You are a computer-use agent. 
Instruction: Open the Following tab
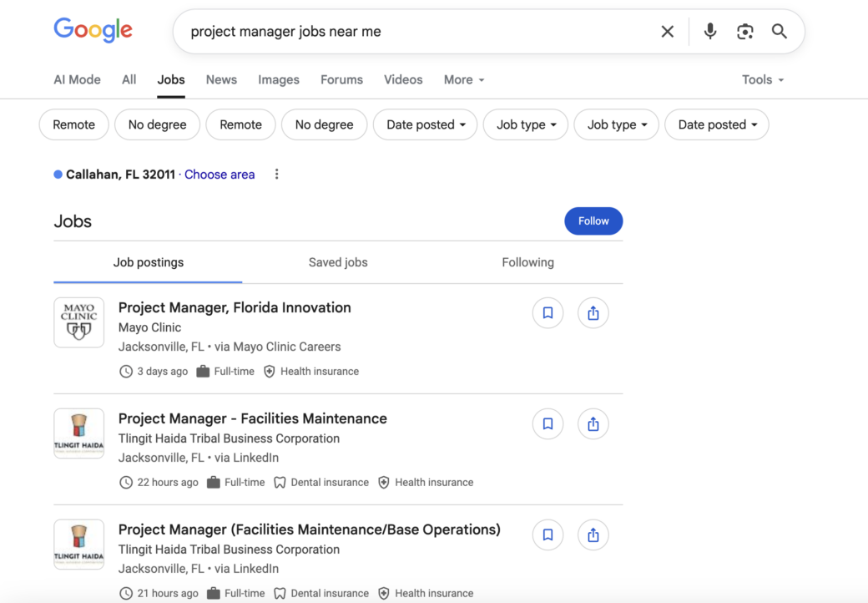(x=528, y=262)
